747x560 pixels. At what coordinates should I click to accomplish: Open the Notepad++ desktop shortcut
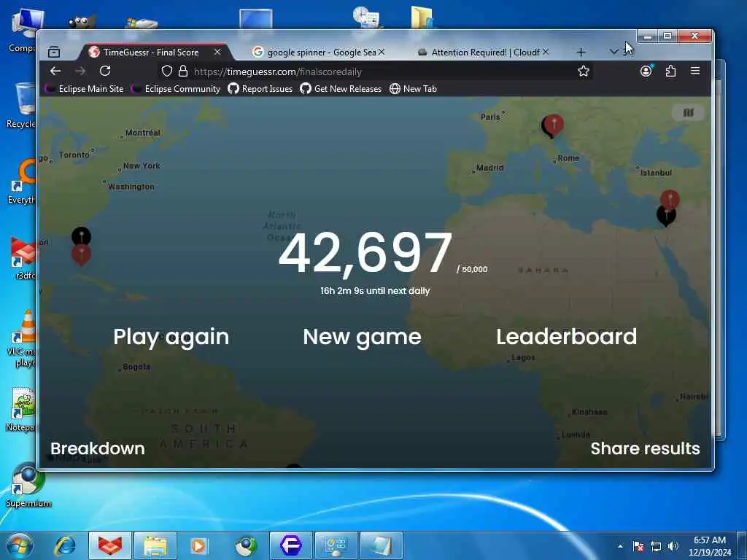point(21,410)
